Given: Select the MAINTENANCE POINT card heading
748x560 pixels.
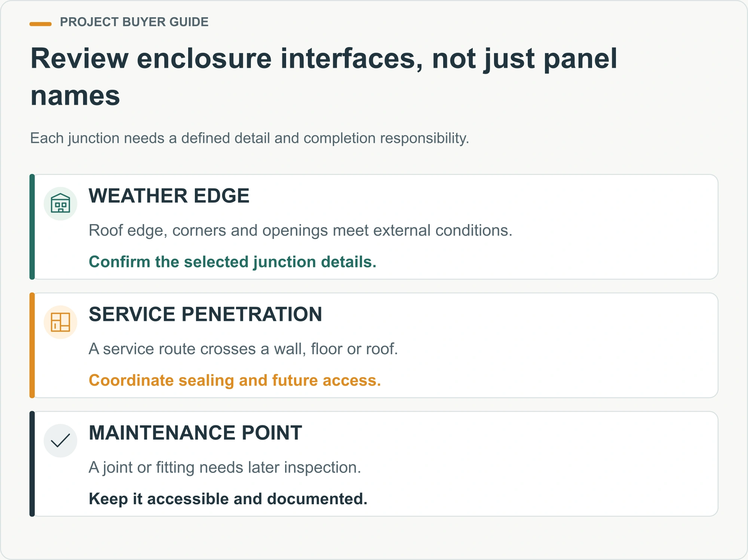Looking at the screenshot, I should [x=196, y=433].
